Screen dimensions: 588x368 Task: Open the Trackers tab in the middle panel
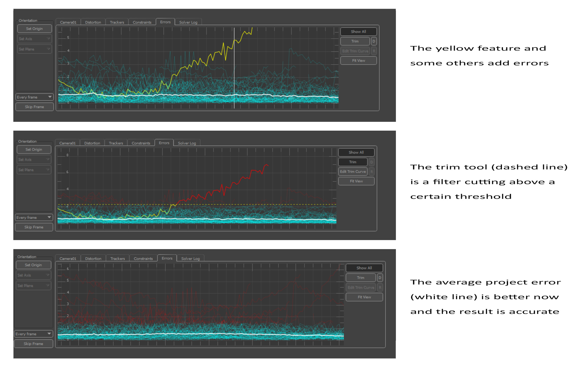116,143
